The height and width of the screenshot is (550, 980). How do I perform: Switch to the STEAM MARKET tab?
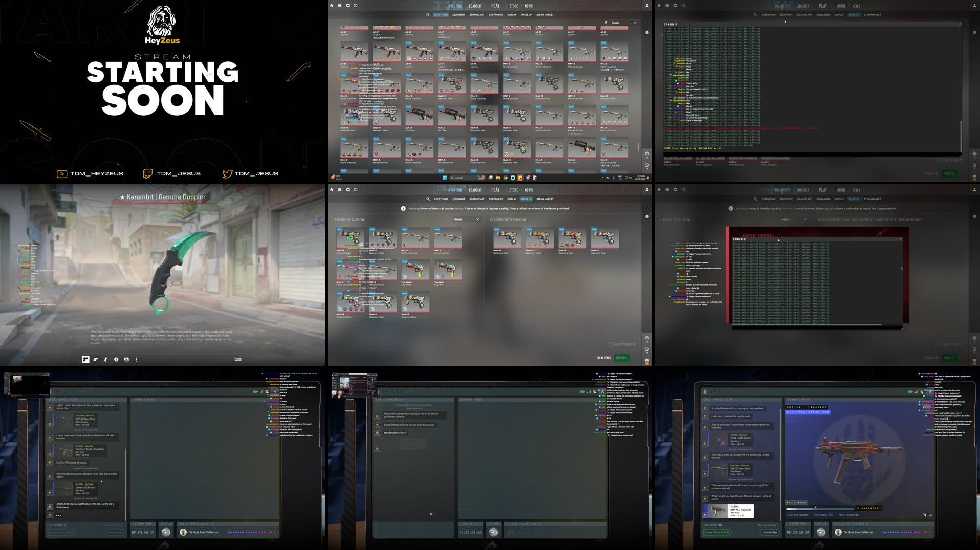545,15
